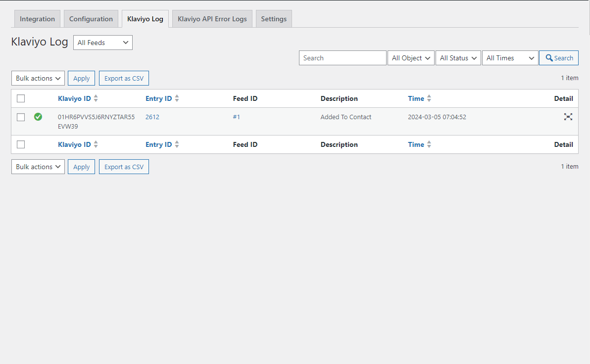Viewport: 590px width, 364px height.
Task: Click the bottom Apply button
Action: (x=81, y=167)
